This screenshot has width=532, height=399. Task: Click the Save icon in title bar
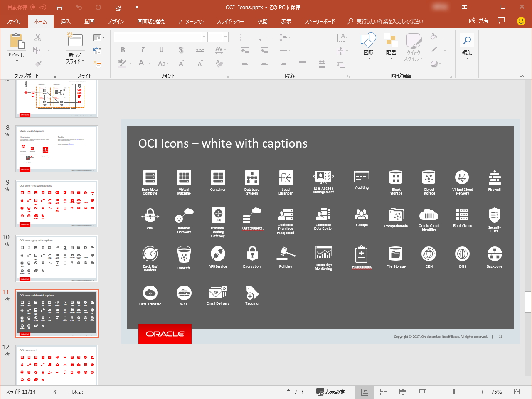[59, 7]
